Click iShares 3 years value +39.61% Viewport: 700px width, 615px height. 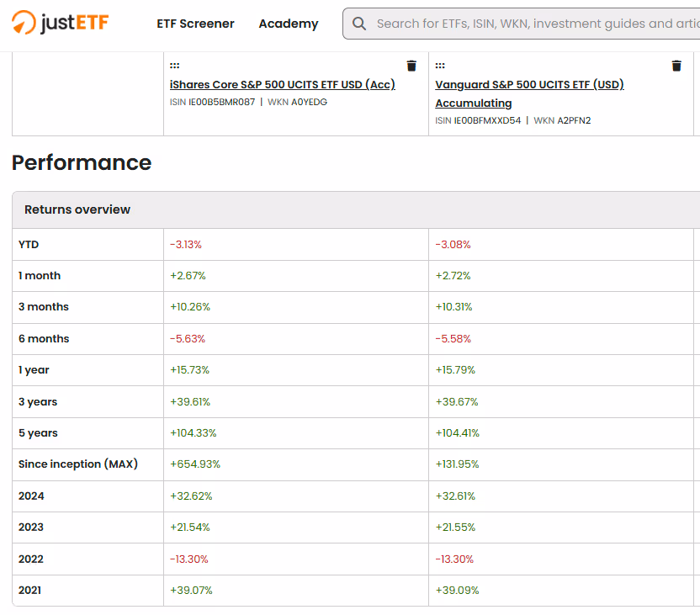pyautogui.click(x=190, y=401)
